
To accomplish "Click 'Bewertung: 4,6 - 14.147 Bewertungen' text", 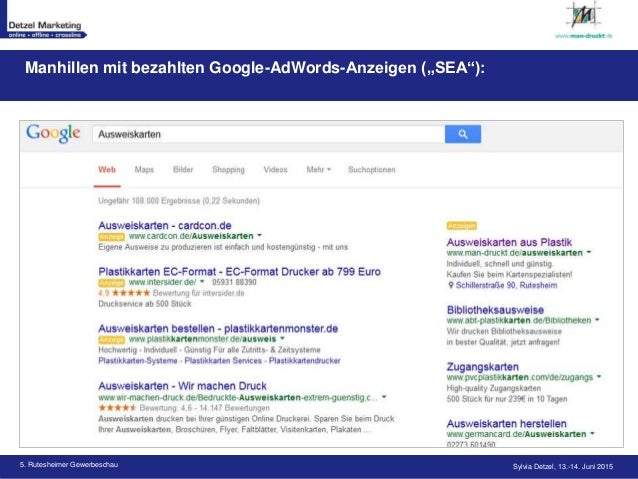I will coord(205,408).
